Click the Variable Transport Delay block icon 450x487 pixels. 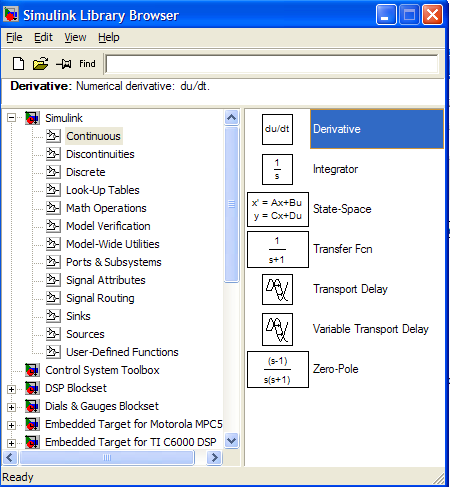point(277,329)
